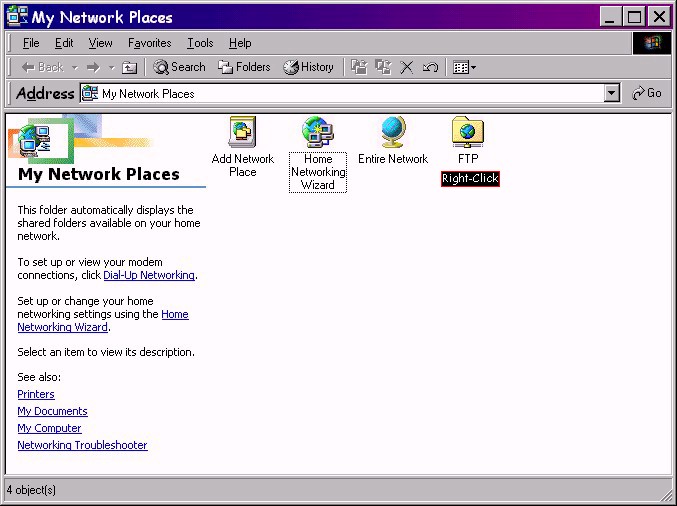Go up one folder level
Viewport: 677px width, 506px height.
coord(129,67)
